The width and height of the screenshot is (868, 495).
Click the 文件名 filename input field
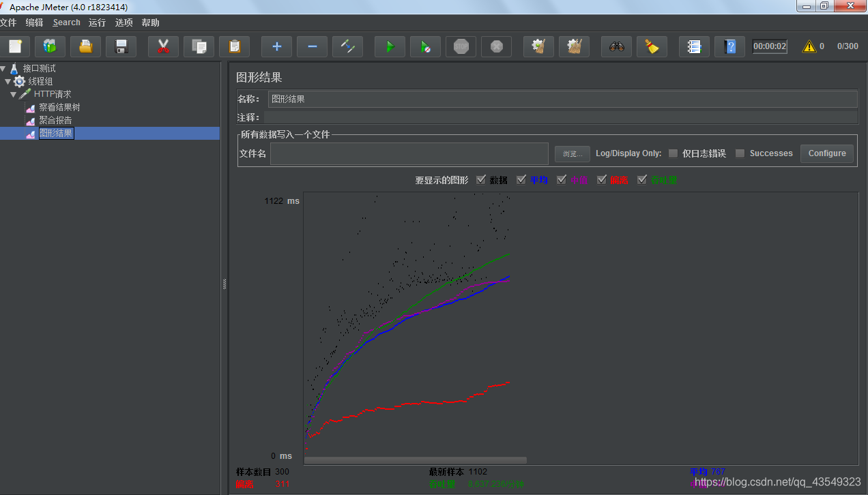409,154
